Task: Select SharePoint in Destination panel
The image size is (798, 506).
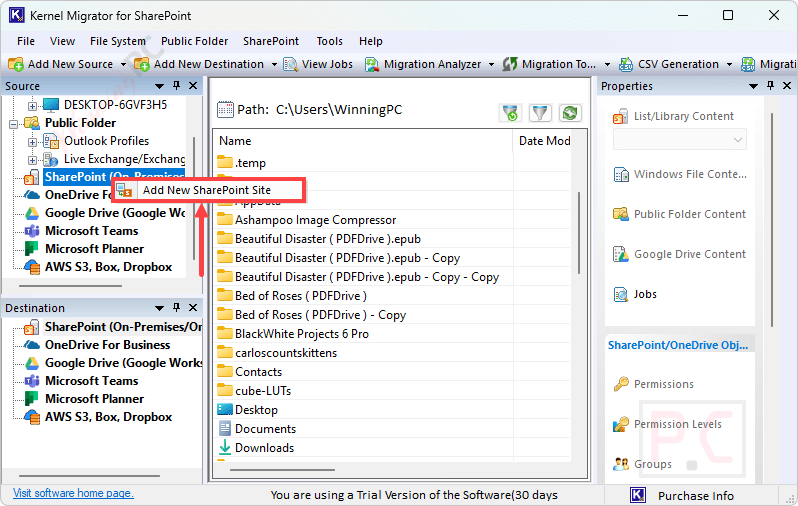Action: pos(123,327)
